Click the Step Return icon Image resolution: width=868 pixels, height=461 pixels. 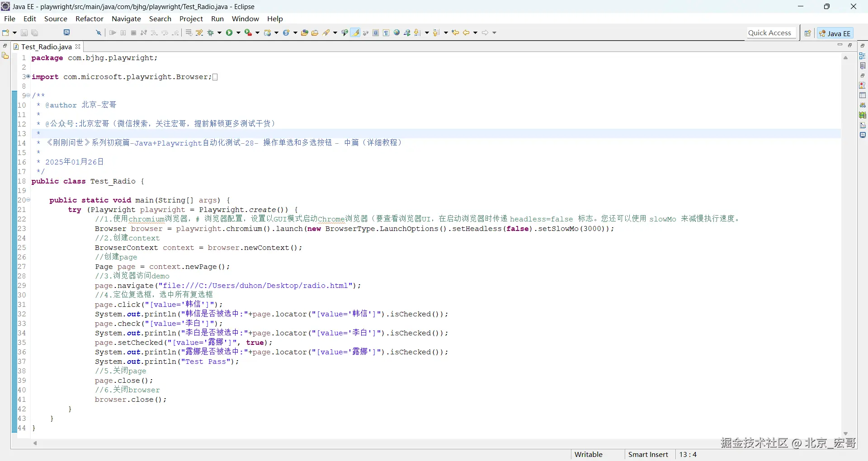pos(175,33)
